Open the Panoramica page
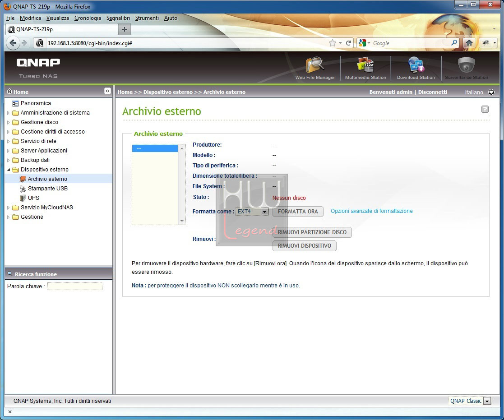The height and width of the screenshot is (420, 504). pyautogui.click(x=36, y=103)
